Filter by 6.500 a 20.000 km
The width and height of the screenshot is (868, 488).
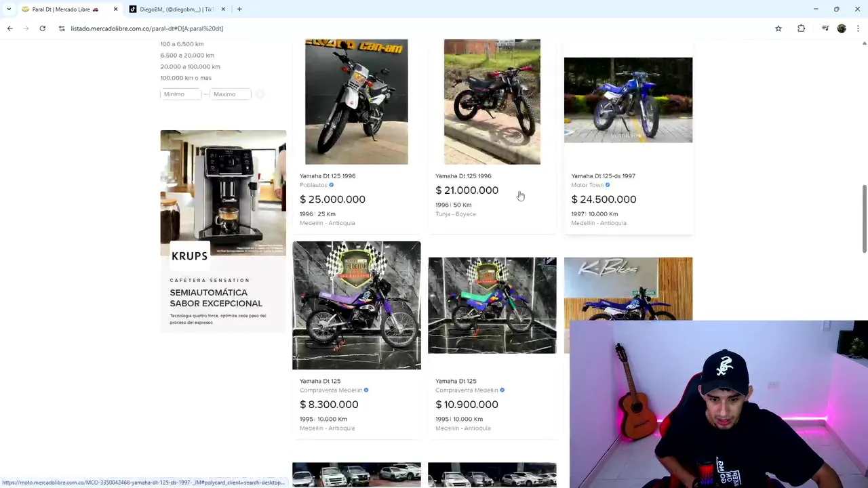point(187,56)
